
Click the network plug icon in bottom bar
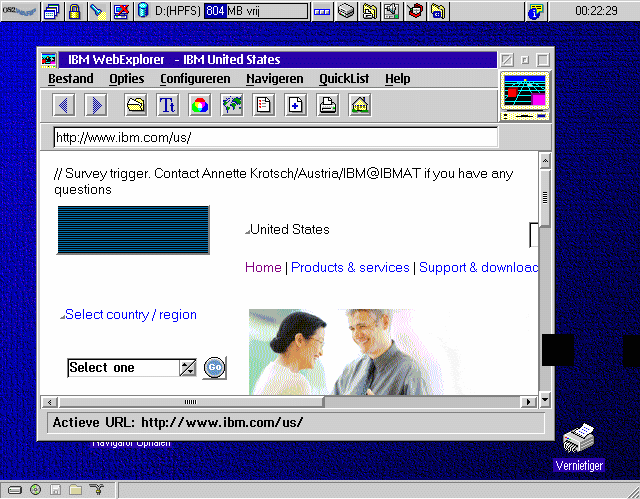[x=97, y=489]
